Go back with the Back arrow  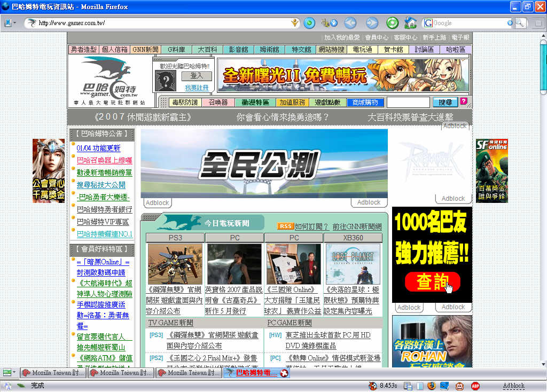(x=350, y=23)
